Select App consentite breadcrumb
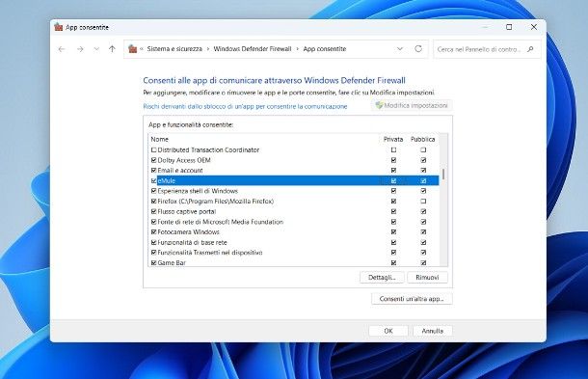This screenshot has height=379, width=588. (x=325, y=49)
